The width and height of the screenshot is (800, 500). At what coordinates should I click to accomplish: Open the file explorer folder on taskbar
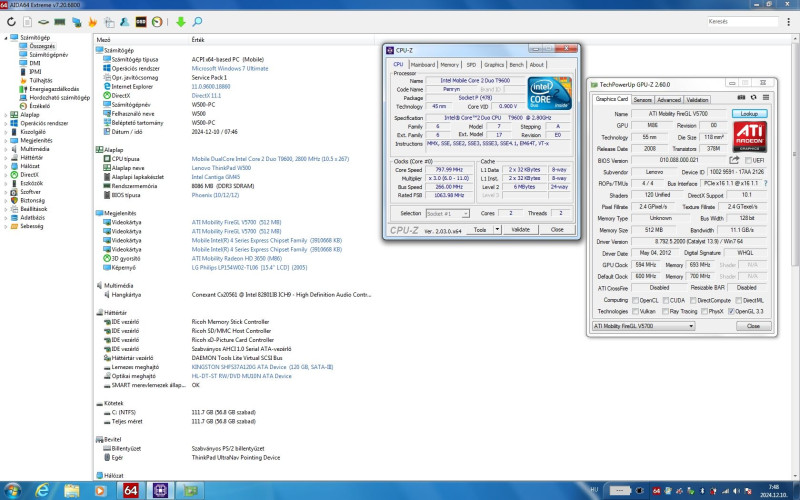pyautogui.click(x=72, y=490)
